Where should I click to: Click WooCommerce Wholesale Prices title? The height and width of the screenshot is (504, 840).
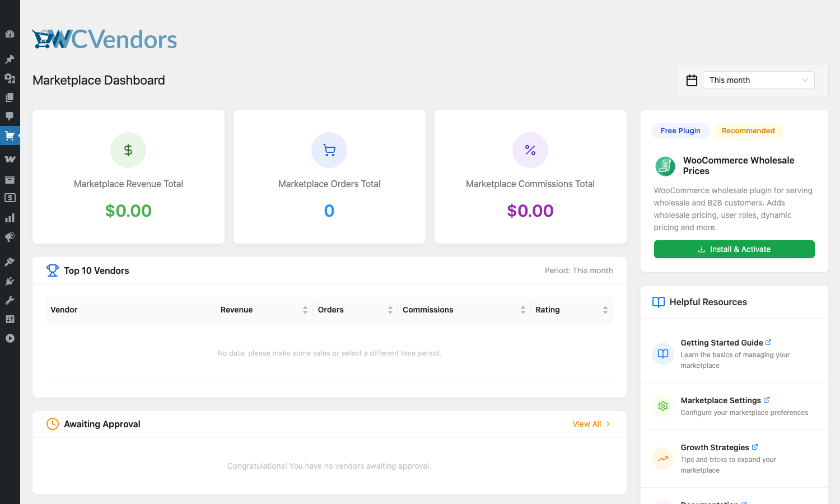(x=739, y=166)
